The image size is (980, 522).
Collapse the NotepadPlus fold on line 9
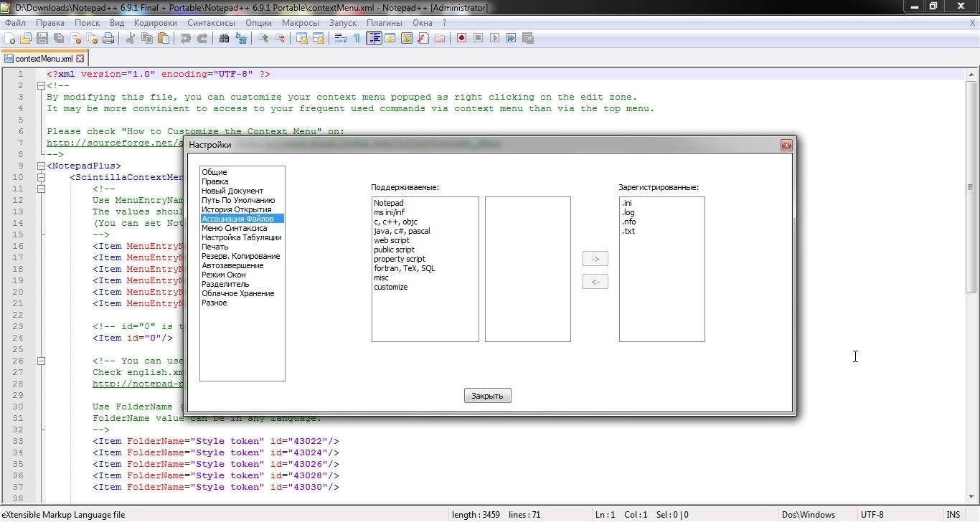point(41,166)
